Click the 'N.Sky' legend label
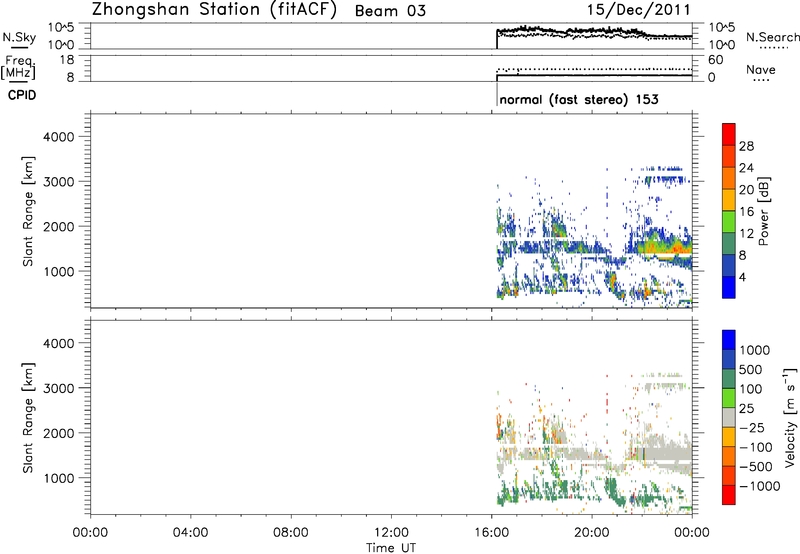 tap(19, 37)
